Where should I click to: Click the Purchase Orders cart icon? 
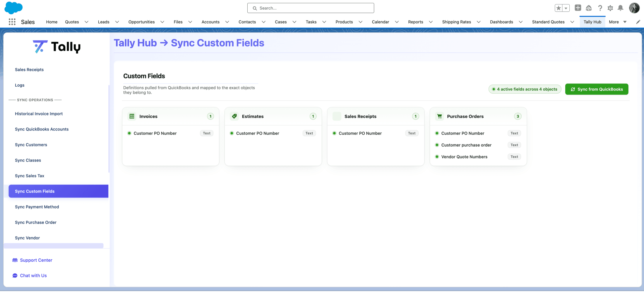point(440,116)
